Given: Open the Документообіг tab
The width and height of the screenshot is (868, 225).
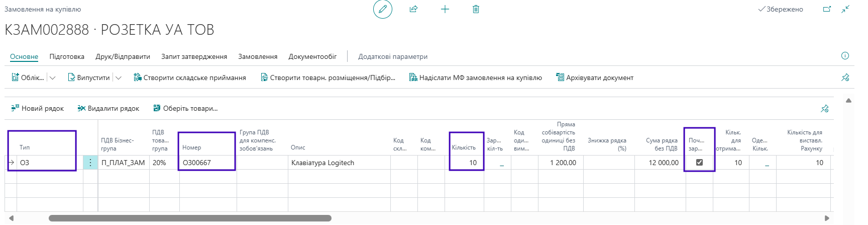Looking at the screenshot, I should point(312,56).
